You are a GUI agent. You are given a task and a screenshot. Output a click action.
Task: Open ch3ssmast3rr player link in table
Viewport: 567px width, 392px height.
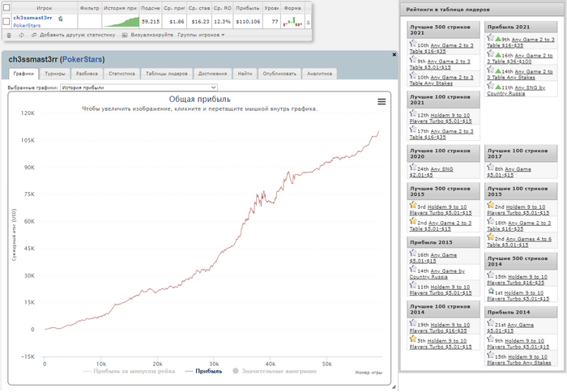click(32, 18)
